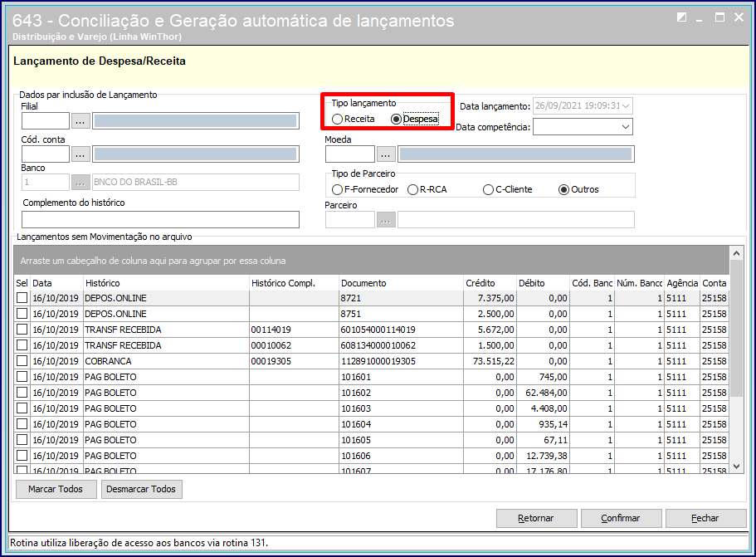Click the 00019305 histórico compl. cell
The height and width of the screenshot is (557, 756).
(x=294, y=361)
